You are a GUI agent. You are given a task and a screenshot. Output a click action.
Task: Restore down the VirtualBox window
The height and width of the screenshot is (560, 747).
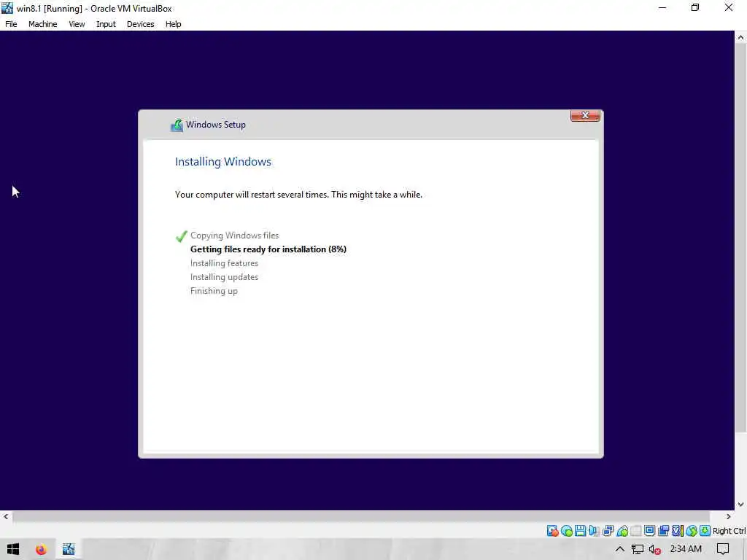pos(695,7)
